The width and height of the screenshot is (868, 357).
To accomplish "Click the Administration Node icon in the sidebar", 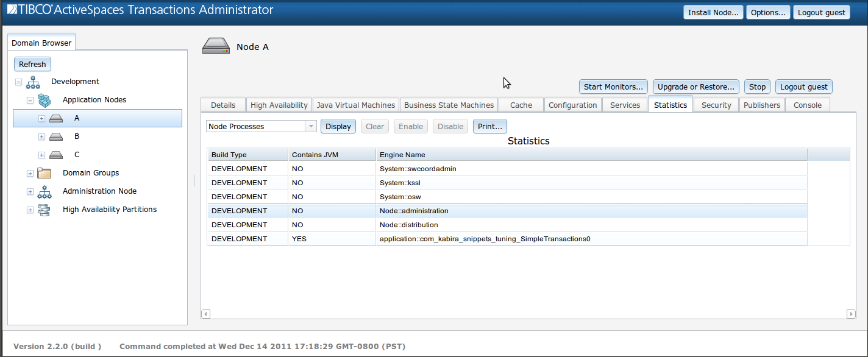I will point(44,191).
